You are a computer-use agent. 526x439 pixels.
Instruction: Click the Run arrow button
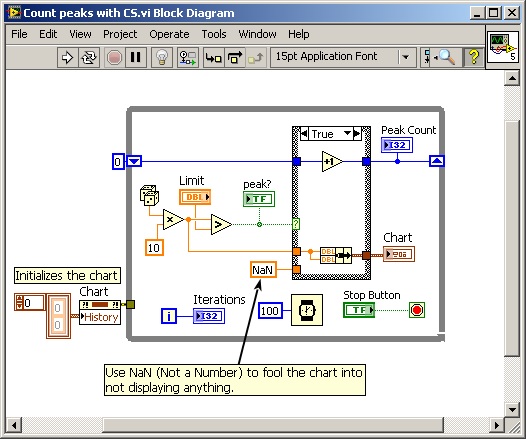[x=67, y=58]
